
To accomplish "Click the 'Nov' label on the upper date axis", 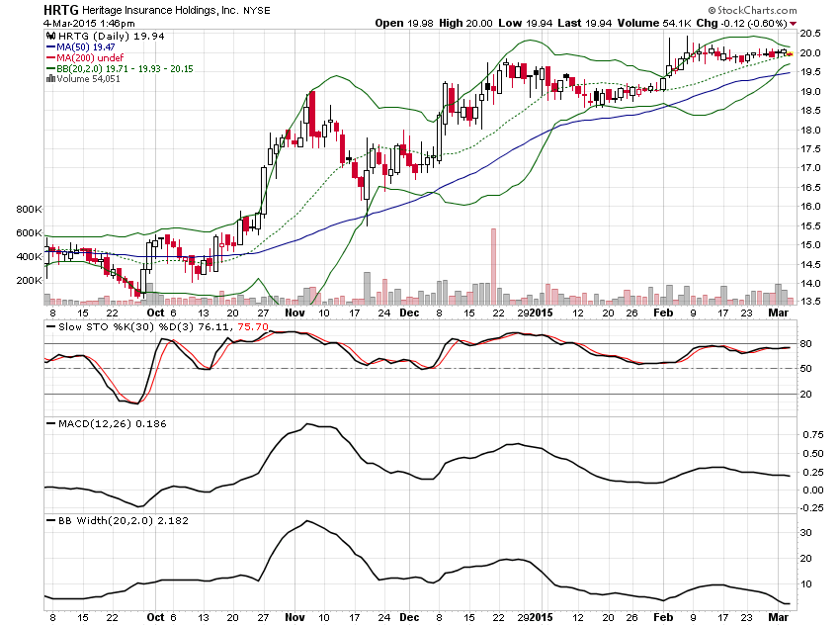I will point(294,313).
